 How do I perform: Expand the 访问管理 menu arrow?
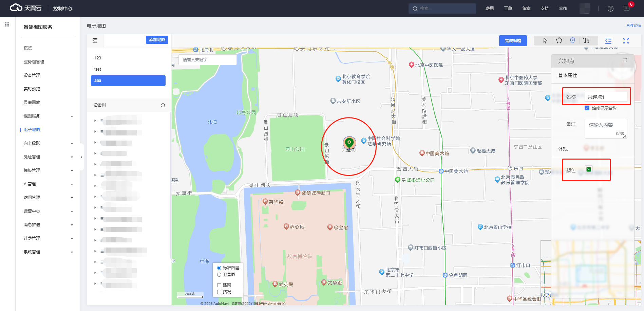(x=72, y=198)
